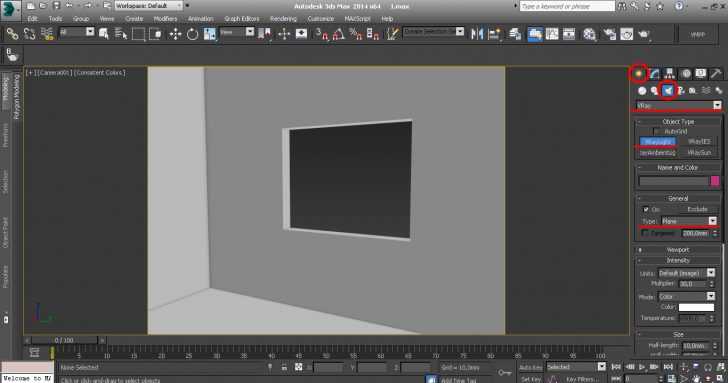The height and width of the screenshot is (383, 728).
Task: Activate the Select and Move tool
Action: tap(175, 34)
